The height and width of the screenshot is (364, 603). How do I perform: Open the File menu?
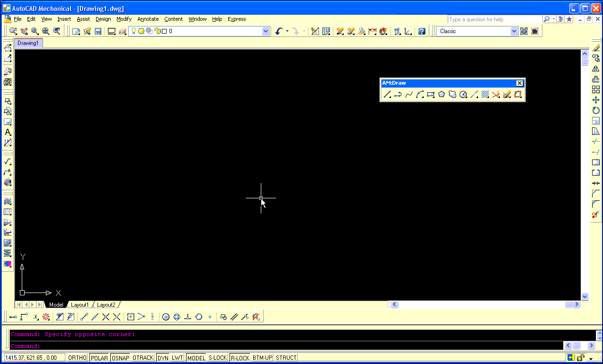tap(18, 19)
